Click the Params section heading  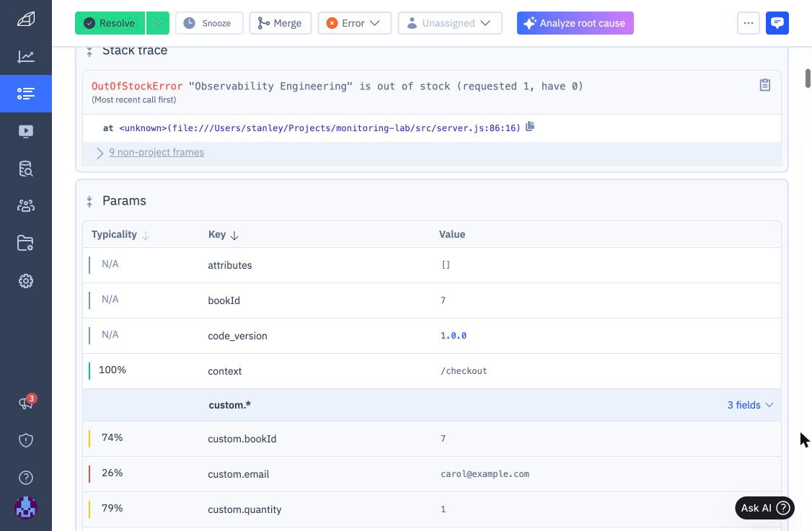tap(124, 201)
